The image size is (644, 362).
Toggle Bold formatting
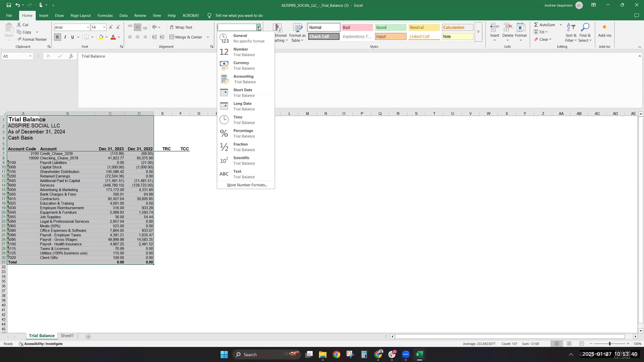57,37
